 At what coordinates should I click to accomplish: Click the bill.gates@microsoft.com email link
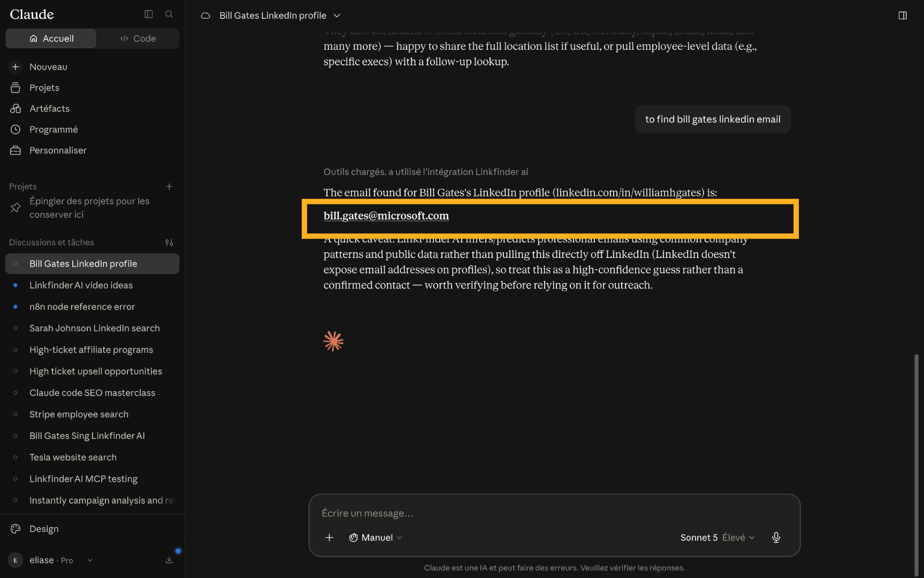click(x=386, y=216)
